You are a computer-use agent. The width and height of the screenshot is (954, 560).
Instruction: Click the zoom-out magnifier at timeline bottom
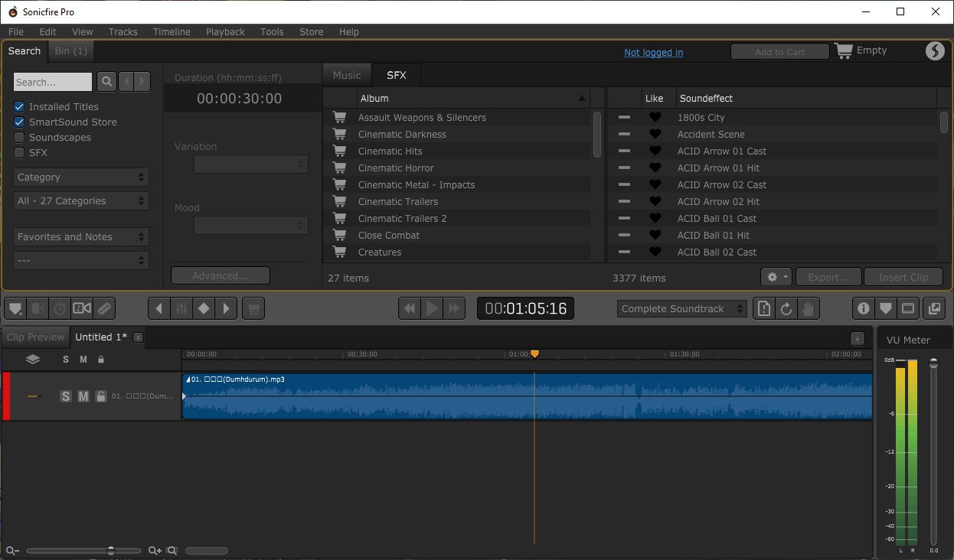12,551
